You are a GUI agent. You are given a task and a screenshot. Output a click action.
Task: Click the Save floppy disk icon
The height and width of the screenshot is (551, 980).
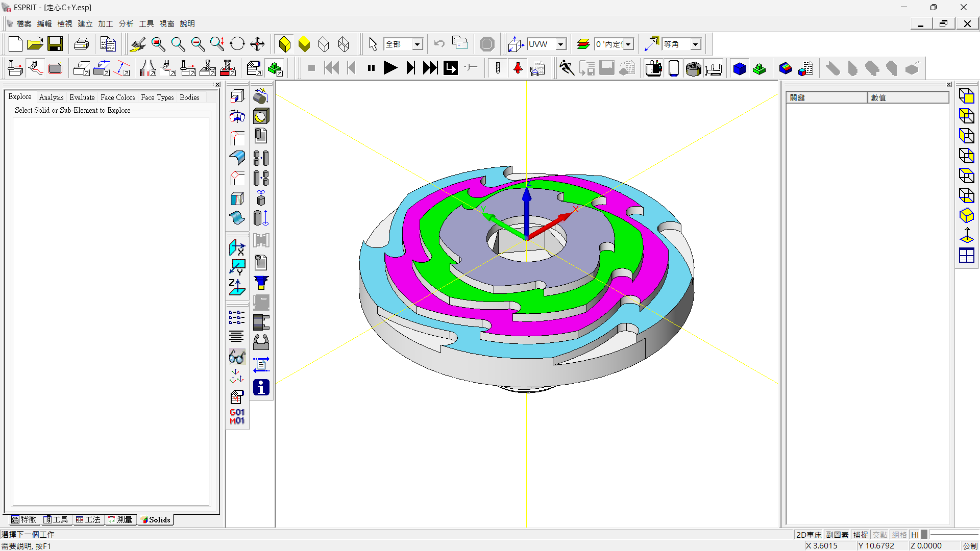pos(55,44)
